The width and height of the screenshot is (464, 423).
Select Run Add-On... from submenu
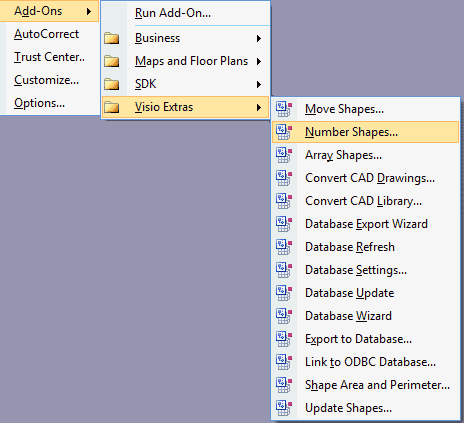173,13
